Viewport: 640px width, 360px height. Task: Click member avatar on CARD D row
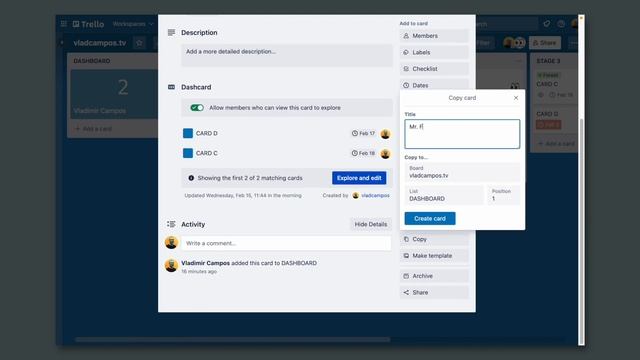385,134
